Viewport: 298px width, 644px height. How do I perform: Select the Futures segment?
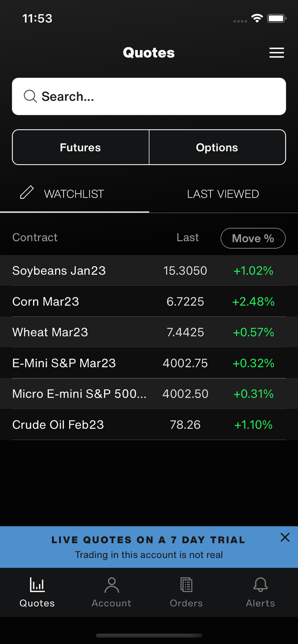point(80,148)
